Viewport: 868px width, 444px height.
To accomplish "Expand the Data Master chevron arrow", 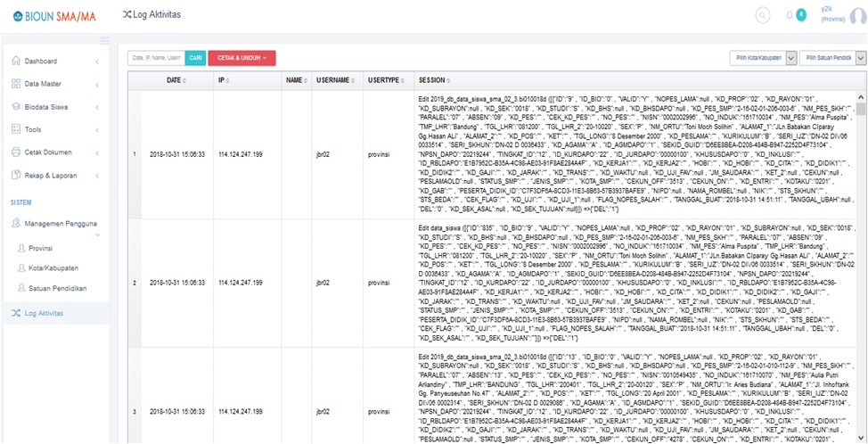I will [97, 85].
